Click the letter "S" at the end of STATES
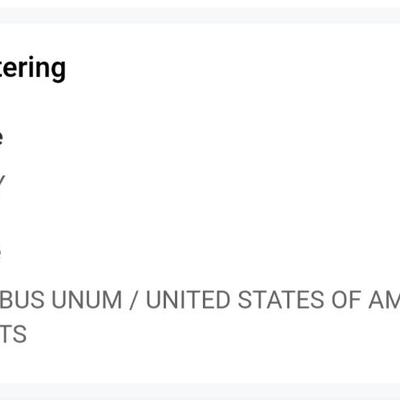The width and height of the screenshot is (400, 400). point(317,300)
